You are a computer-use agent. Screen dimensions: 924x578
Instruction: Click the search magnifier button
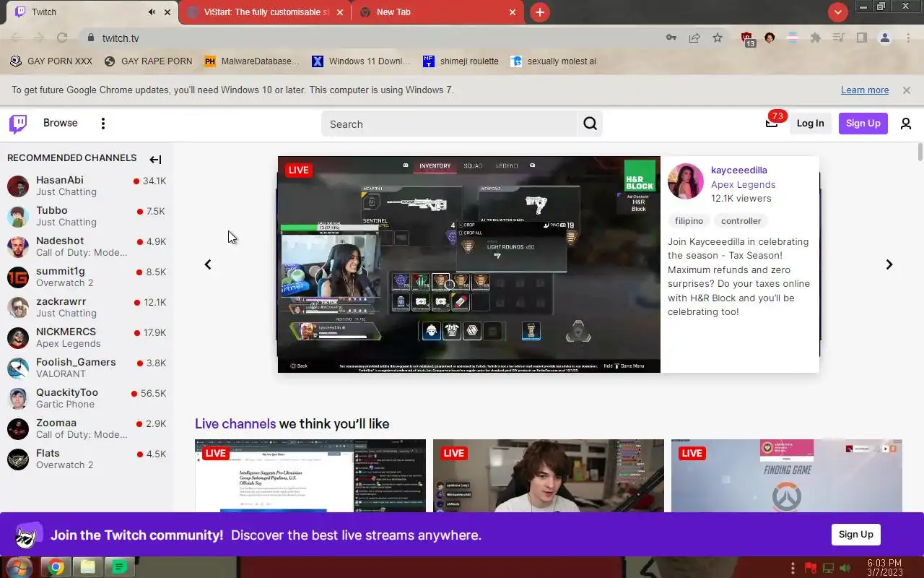590,124
